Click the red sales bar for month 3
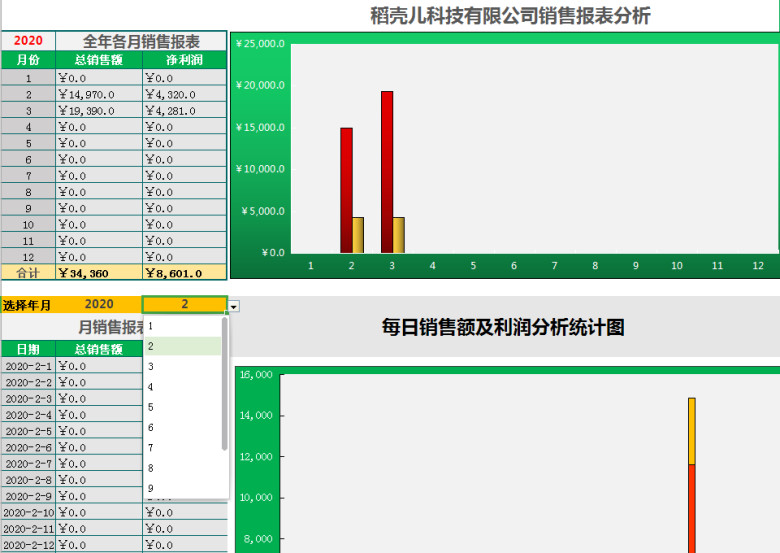The height and width of the screenshot is (553, 780). (x=387, y=172)
